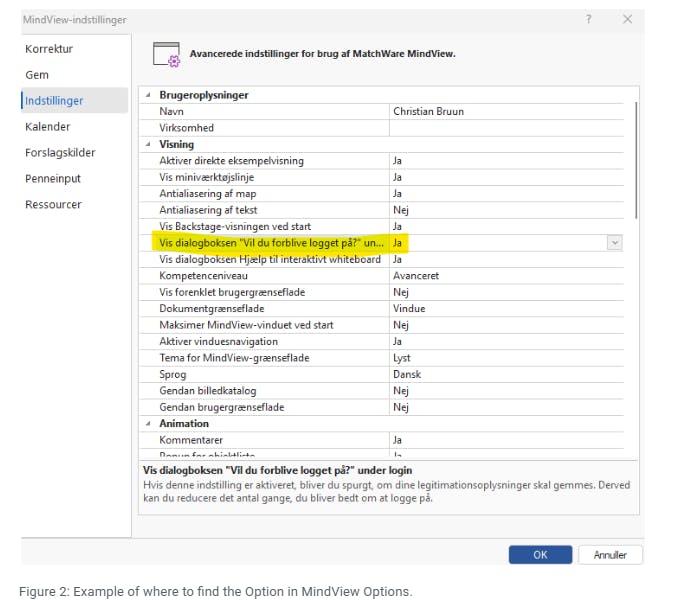
Task: Click the Lyst theme value
Action: click(x=401, y=358)
